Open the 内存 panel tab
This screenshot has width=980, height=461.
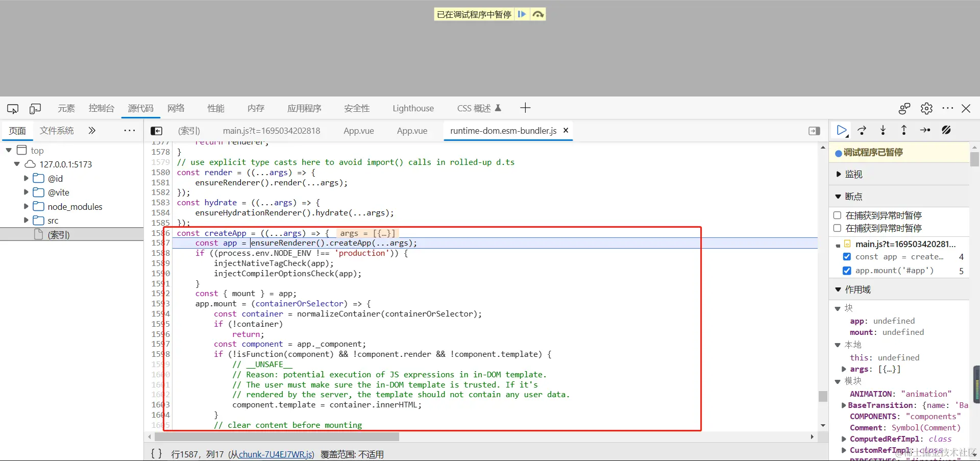pos(256,108)
